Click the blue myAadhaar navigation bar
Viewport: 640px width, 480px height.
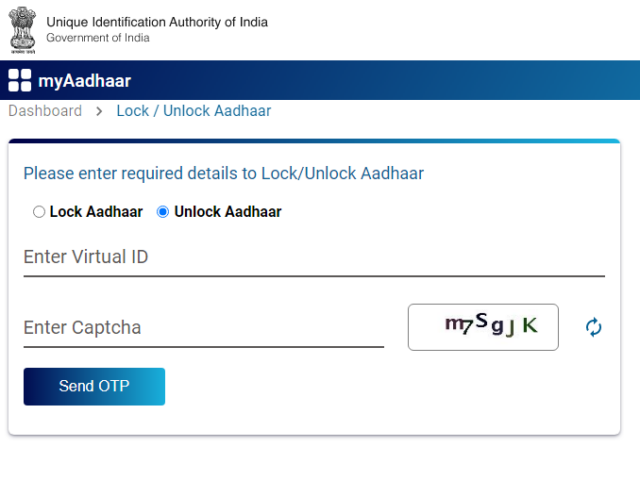(x=320, y=80)
